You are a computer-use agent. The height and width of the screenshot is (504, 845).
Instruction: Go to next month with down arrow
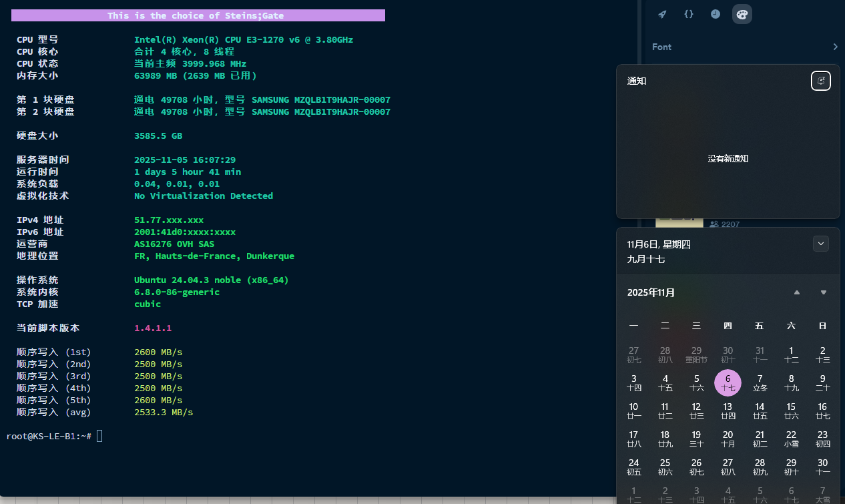coord(824,292)
